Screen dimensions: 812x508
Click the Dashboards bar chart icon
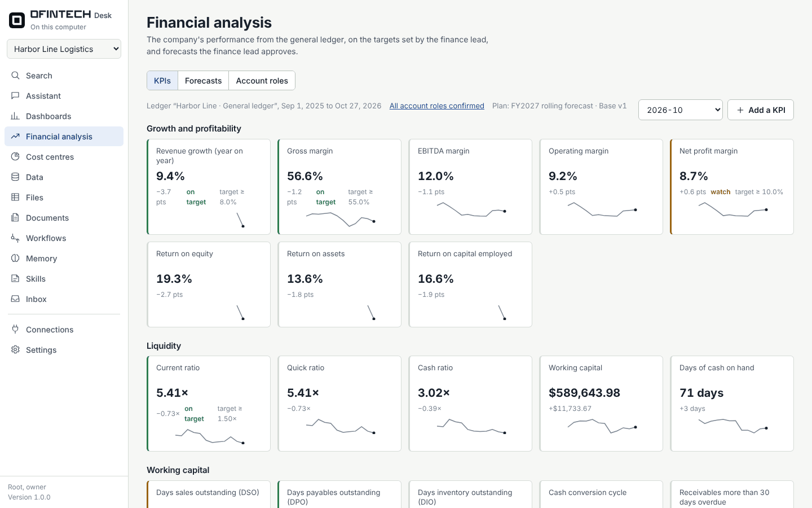(x=15, y=116)
